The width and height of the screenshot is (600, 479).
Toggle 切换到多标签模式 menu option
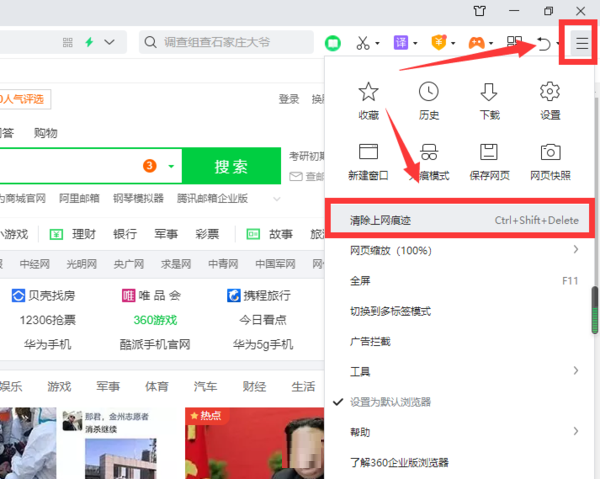[x=390, y=311]
